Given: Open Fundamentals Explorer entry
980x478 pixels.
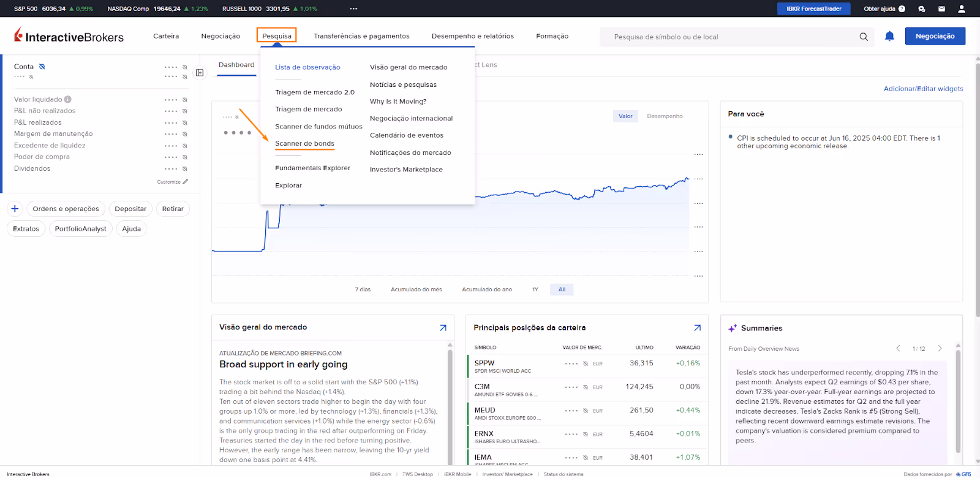Looking at the screenshot, I should point(312,168).
